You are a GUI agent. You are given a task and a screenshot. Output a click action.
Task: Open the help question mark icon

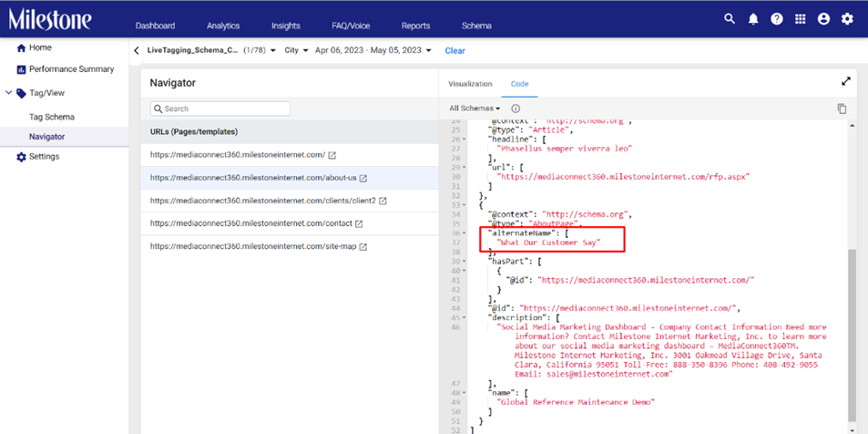coord(777,19)
